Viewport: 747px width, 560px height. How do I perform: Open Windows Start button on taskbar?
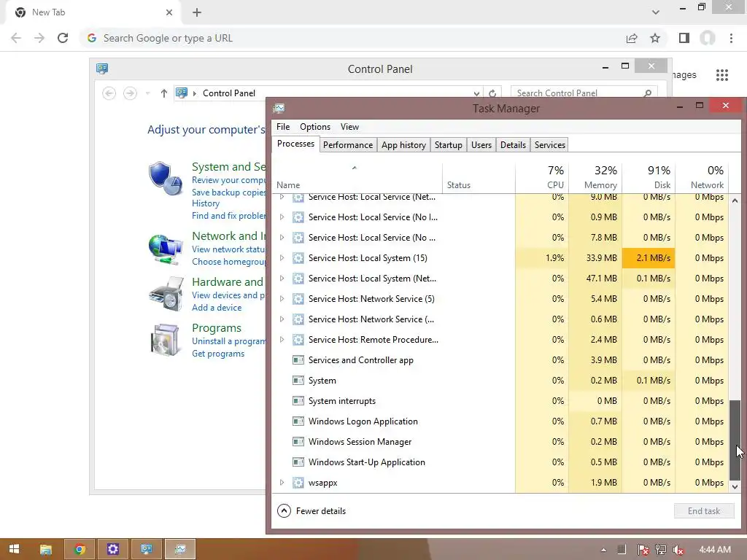click(x=15, y=549)
